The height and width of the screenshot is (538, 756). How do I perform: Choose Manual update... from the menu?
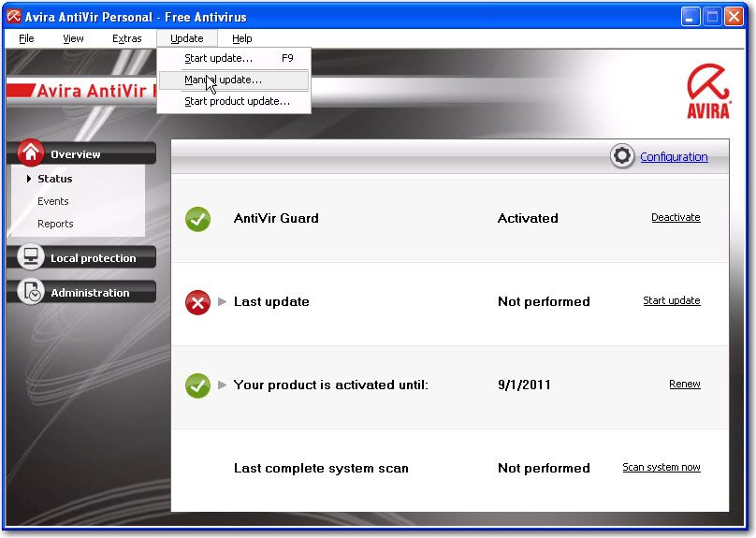234,80
